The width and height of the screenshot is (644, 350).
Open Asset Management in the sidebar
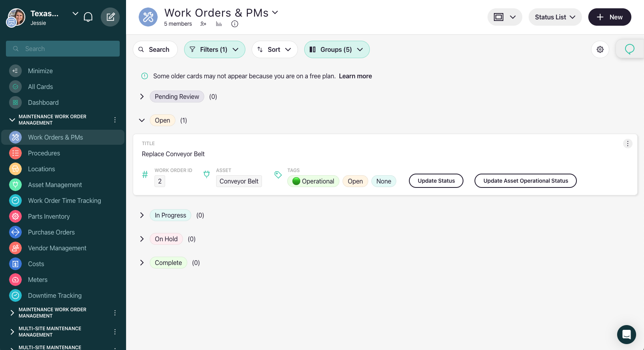click(55, 185)
